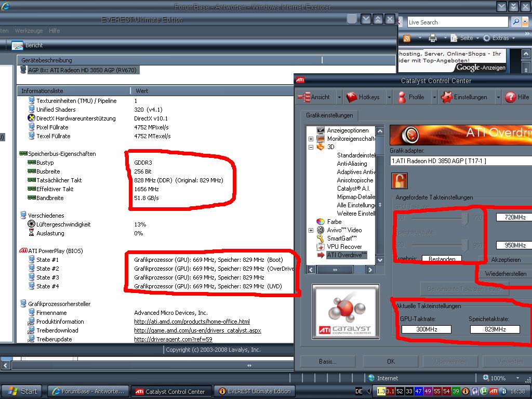
Task: Open the Seite menu in Internet Explorer
Action: click(x=464, y=38)
